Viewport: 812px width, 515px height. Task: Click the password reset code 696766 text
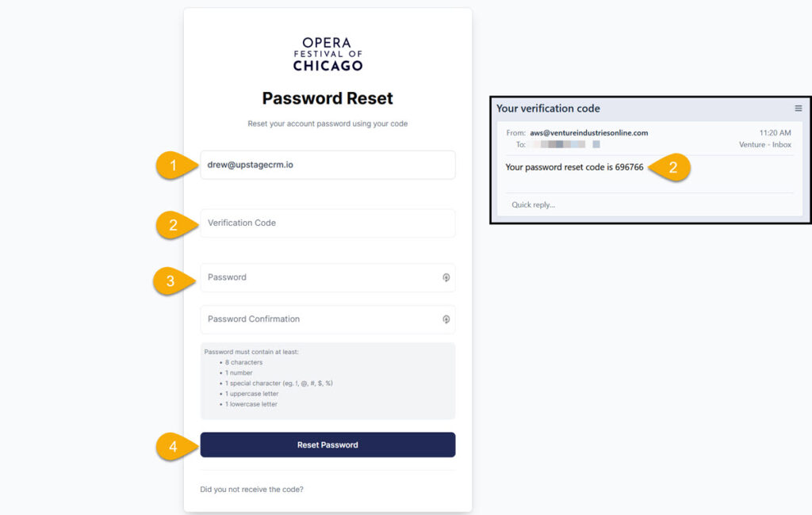[x=629, y=167]
